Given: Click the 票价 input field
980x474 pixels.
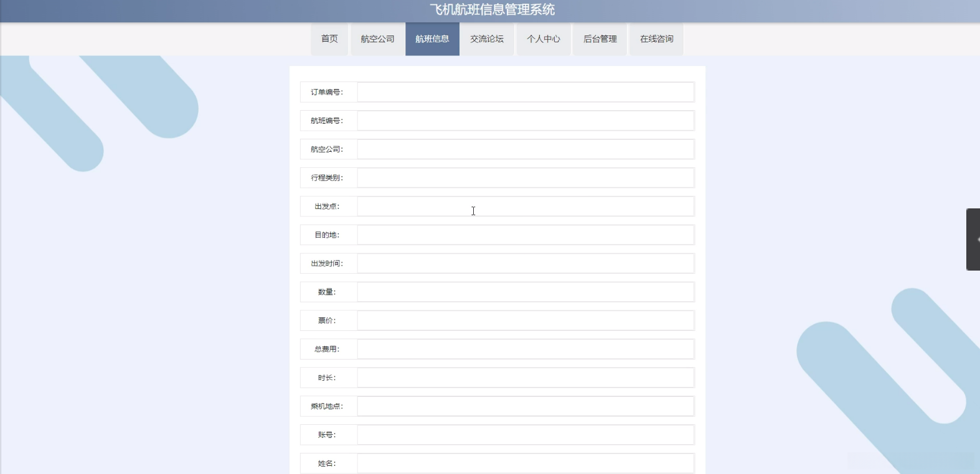Looking at the screenshot, I should [525, 321].
